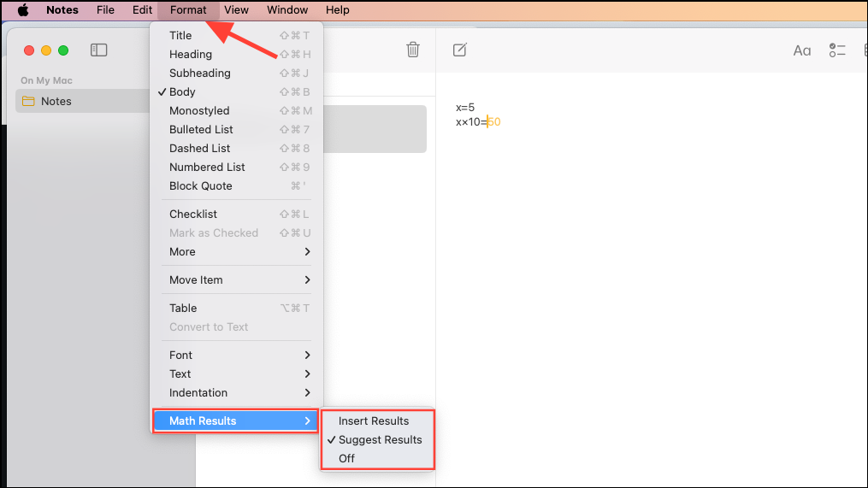Click the checklist toolbar icon
The height and width of the screenshot is (488, 868).
(x=837, y=50)
